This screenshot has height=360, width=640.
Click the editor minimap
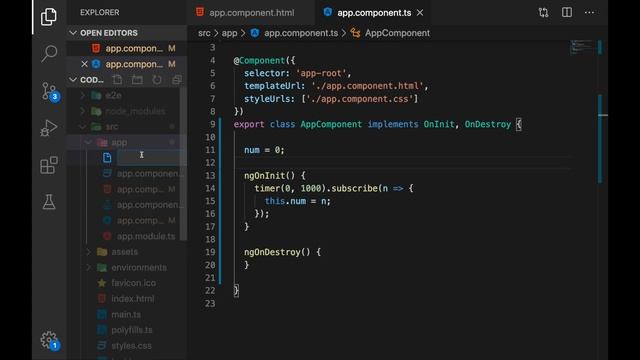pos(581,47)
